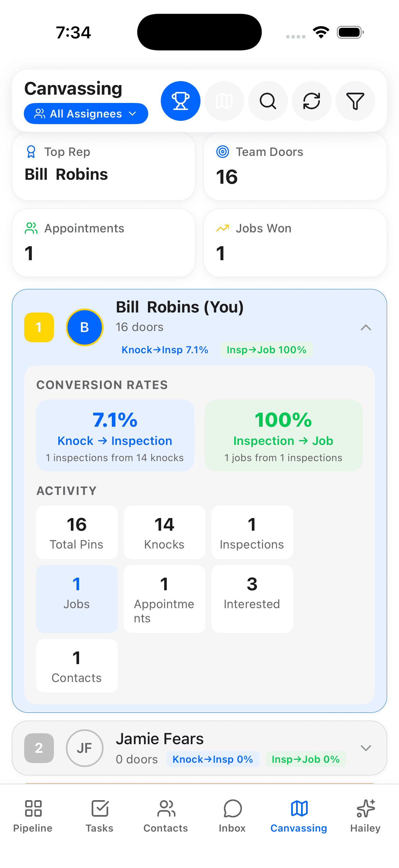
Task: Select the highlighted 1 Jobs tile
Action: coord(77,599)
